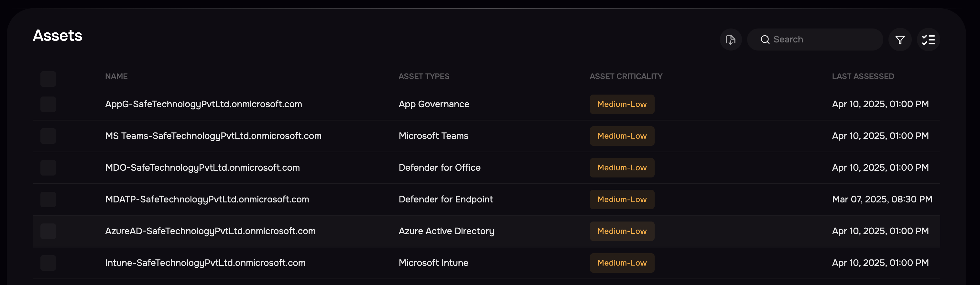Focus the Search input field
980x285 pixels.
coord(815,40)
